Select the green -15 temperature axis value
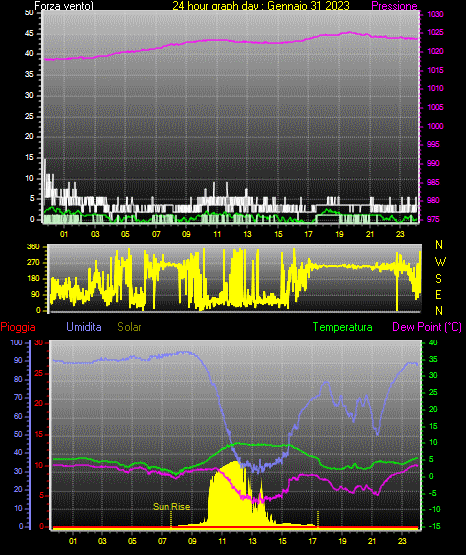Screen dimensions: 466x555 coord(435,526)
